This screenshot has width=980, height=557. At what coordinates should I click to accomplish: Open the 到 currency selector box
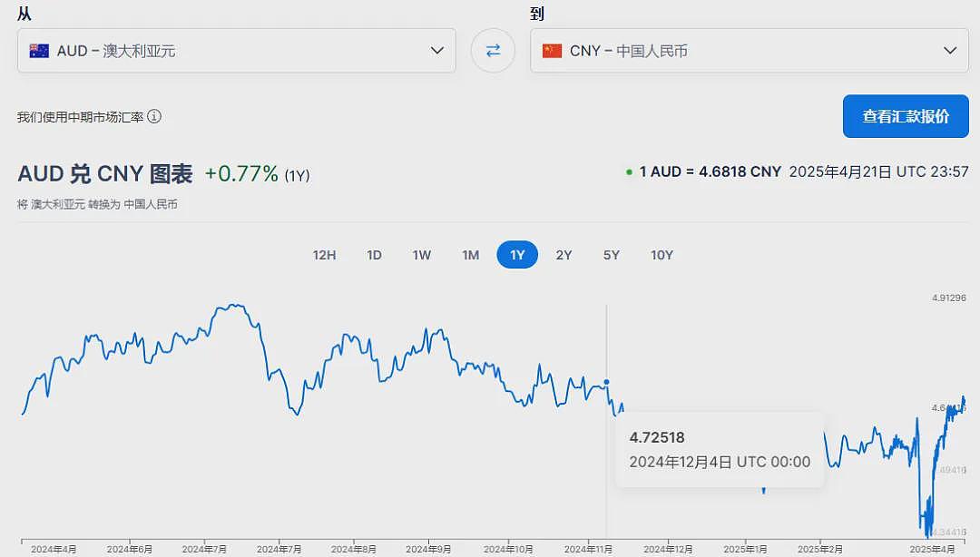(750, 50)
